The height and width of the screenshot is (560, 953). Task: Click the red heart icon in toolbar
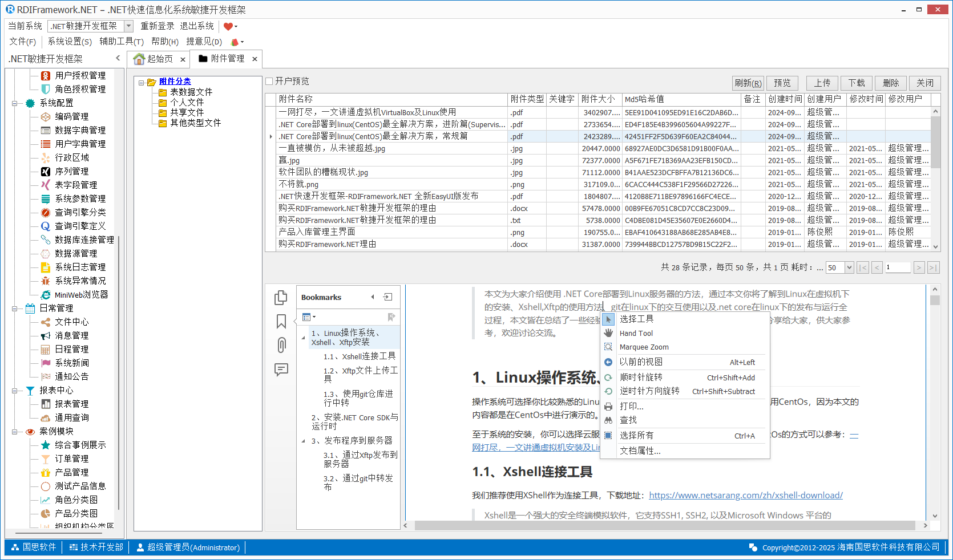pyautogui.click(x=228, y=26)
